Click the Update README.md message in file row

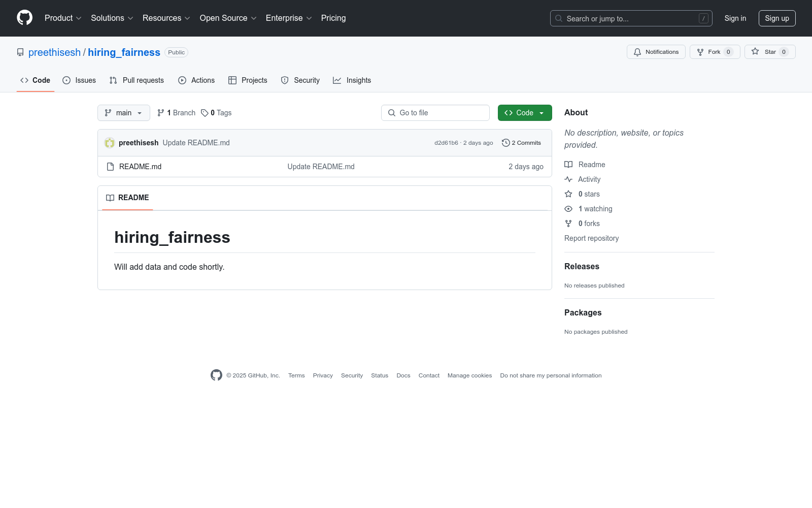tap(321, 167)
